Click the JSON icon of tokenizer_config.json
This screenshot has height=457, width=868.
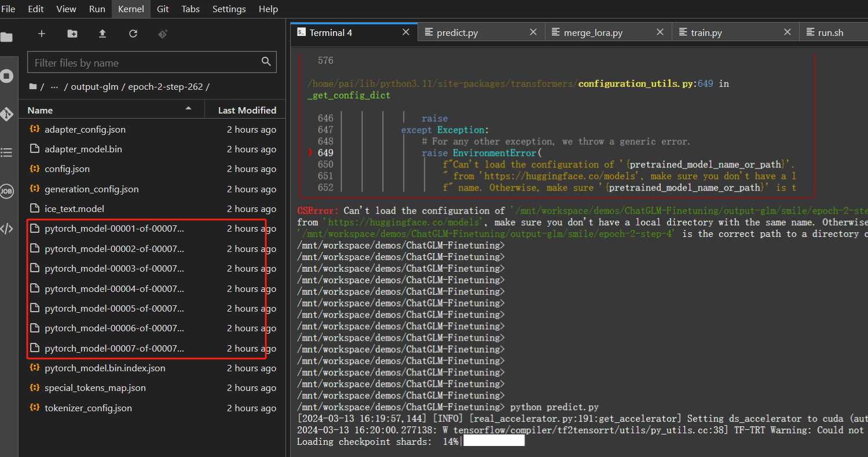click(x=34, y=408)
